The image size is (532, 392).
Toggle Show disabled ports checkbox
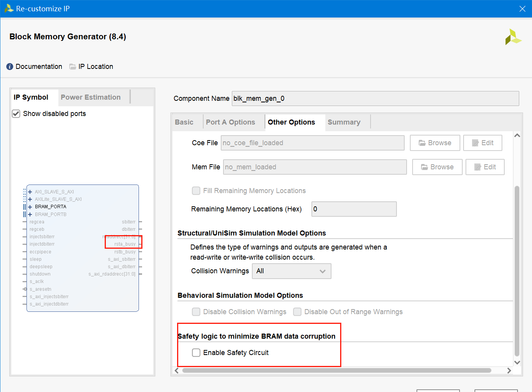pos(16,114)
